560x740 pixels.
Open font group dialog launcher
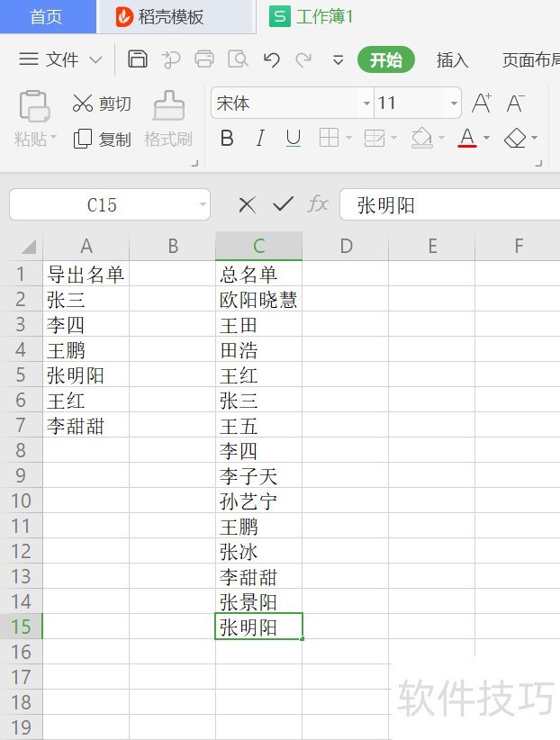538,163
